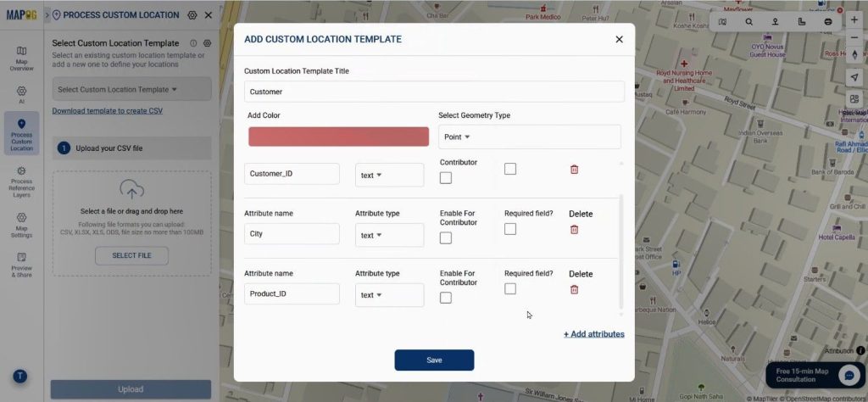This screenshot has width=868, height=402.
Task: Click the MAPOG logo
Action: point(21,15)
